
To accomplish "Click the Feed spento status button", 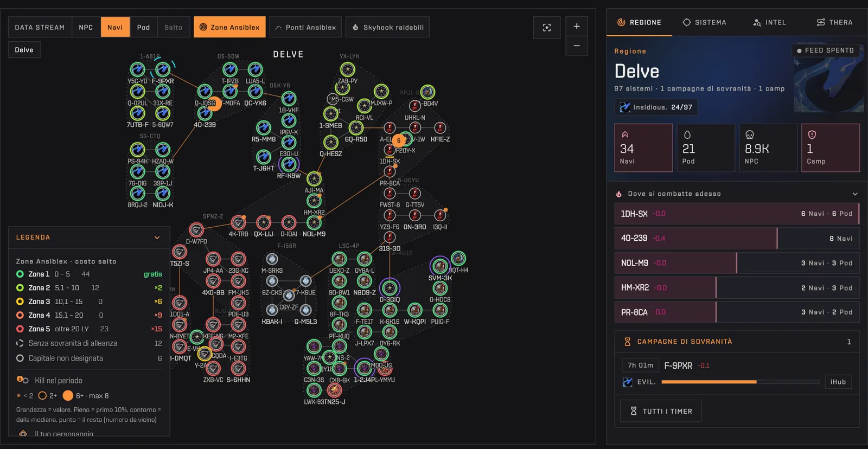I will coord(825,50).
